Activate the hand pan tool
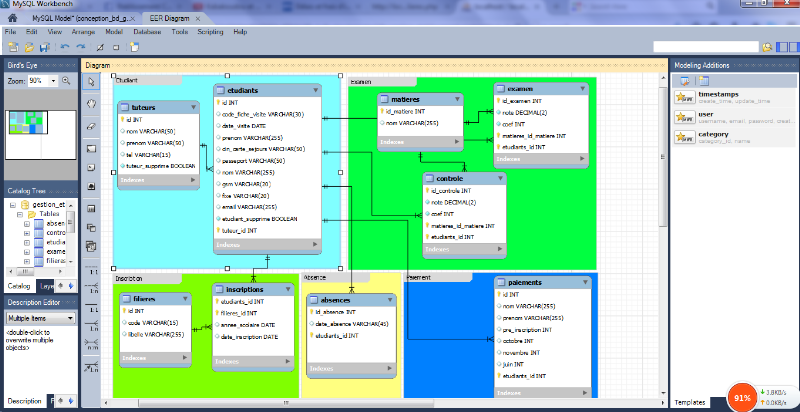Image resolution: width=800 pixels, height=412 pixels. click(90, 102)
